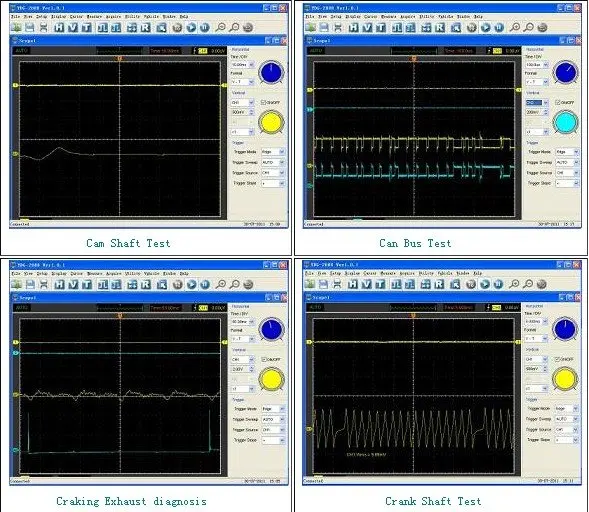589x512 pixels.
Task: Click the last round toolbar icon in Can Bus Test window
Action: point(542,27)
